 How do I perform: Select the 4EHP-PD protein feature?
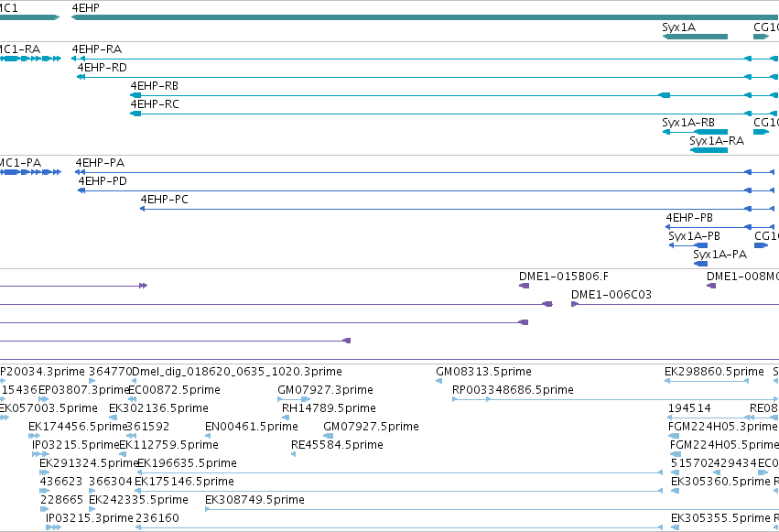(427, 190)
